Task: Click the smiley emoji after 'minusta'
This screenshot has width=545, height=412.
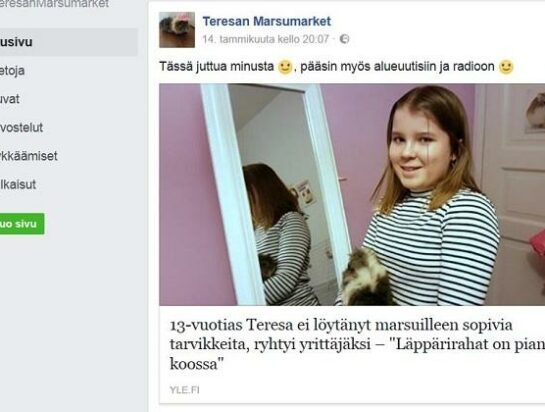Action: [285, 67]
